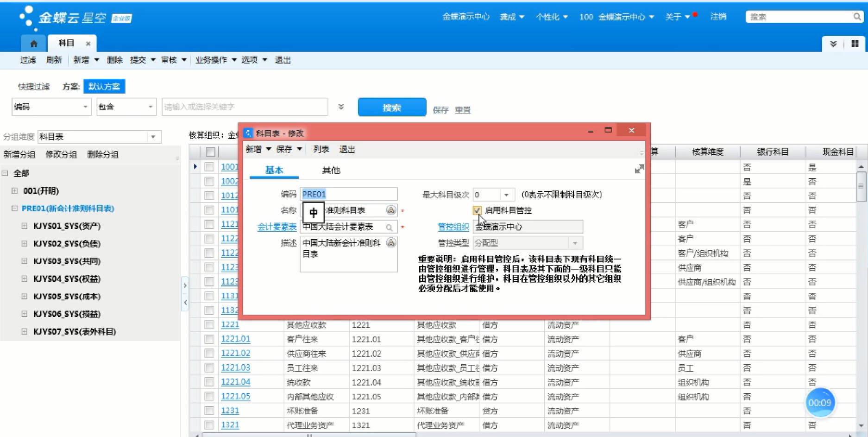Open the 最大科目级次 dropdown

(506, 195)
